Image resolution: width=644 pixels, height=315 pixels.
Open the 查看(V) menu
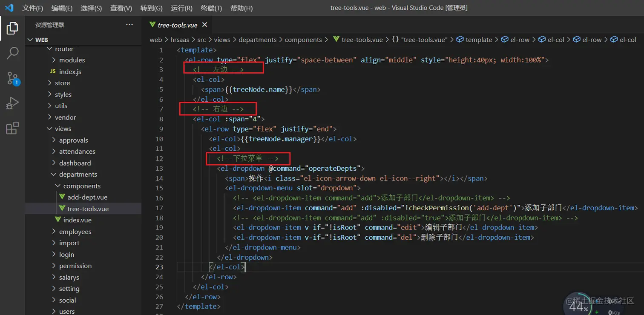pos(121,8)
